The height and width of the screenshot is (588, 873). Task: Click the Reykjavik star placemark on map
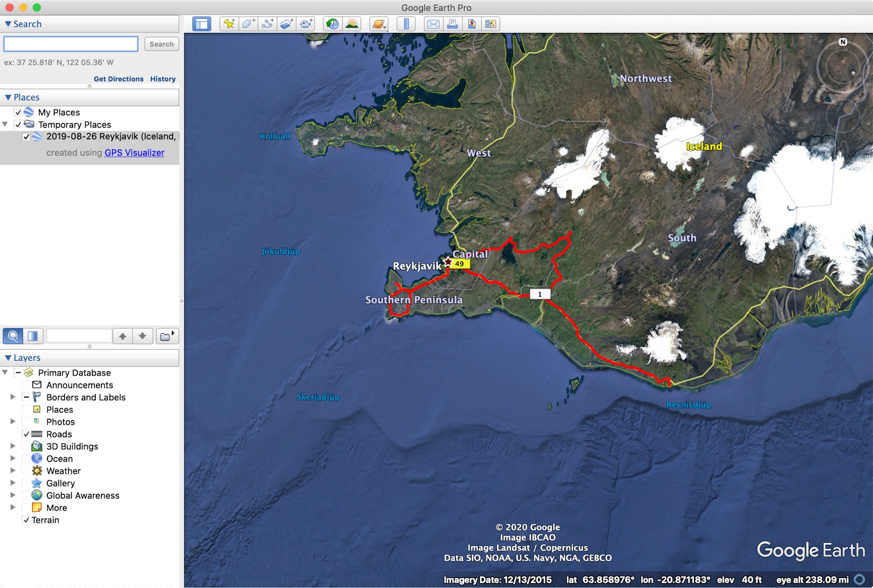tap(448, 261)
